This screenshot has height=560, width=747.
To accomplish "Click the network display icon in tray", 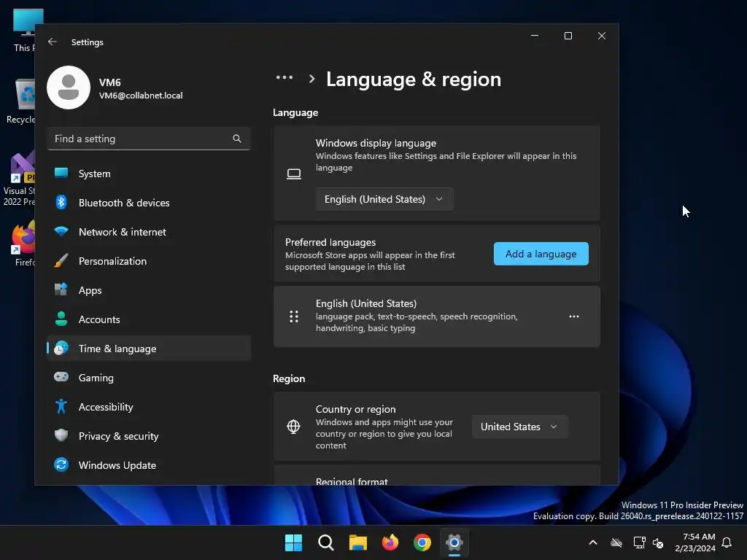I will (639, 542).
